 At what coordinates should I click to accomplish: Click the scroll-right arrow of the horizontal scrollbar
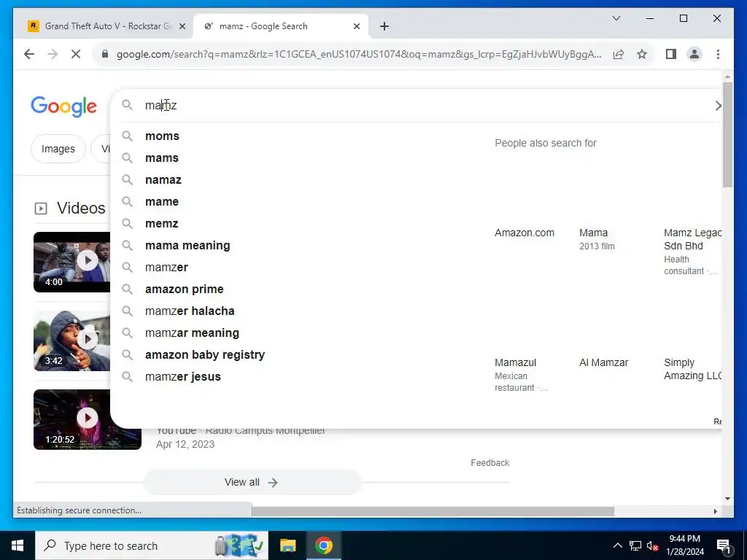point(715,511)
